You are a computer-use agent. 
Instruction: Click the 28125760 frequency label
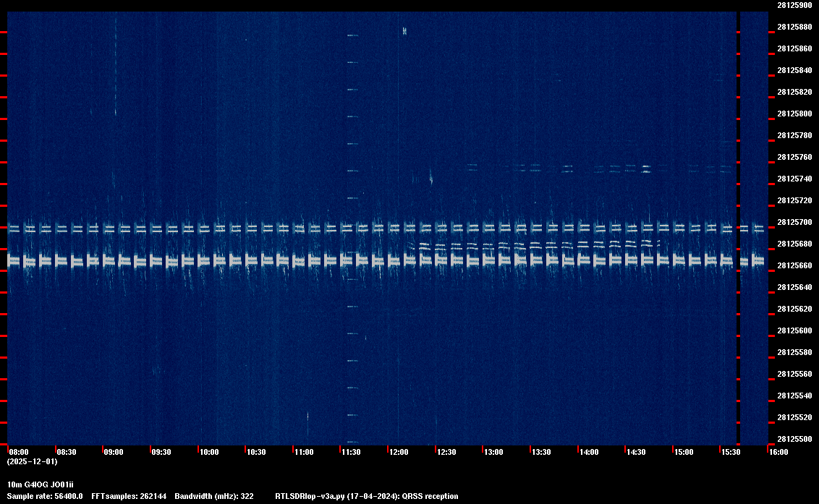tap(794, 157)
